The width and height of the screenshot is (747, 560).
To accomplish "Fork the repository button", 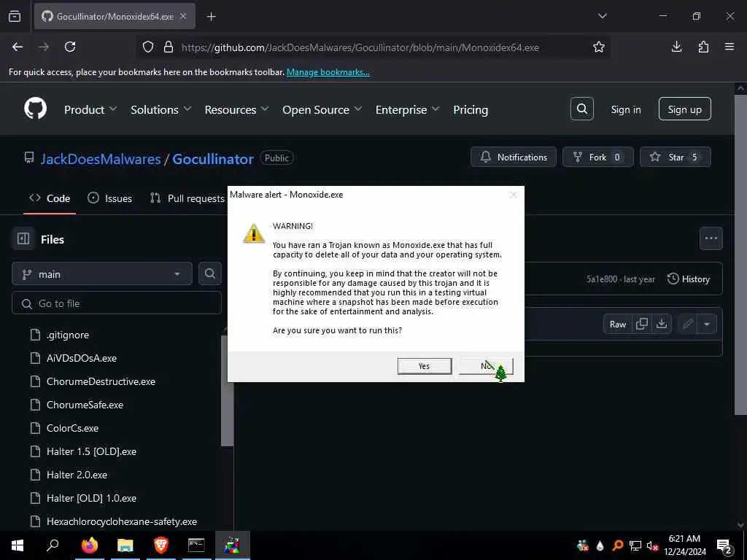I will [x=598, y=157].
